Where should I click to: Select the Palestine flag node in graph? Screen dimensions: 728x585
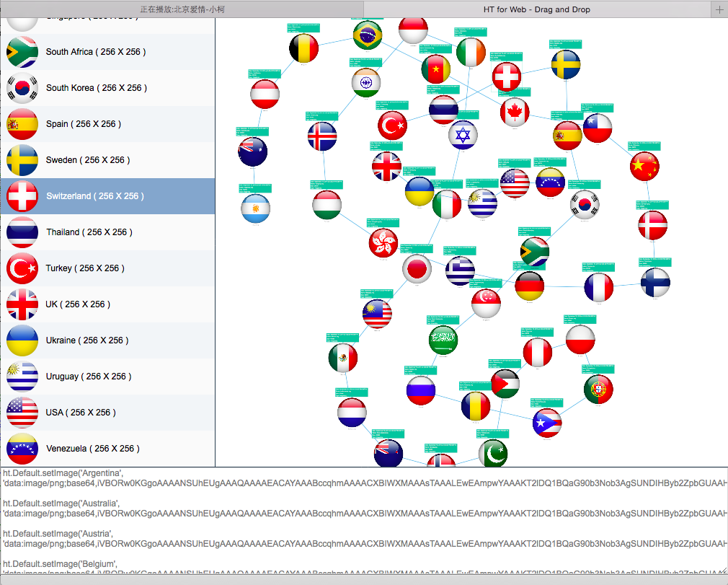pos(505,384)
